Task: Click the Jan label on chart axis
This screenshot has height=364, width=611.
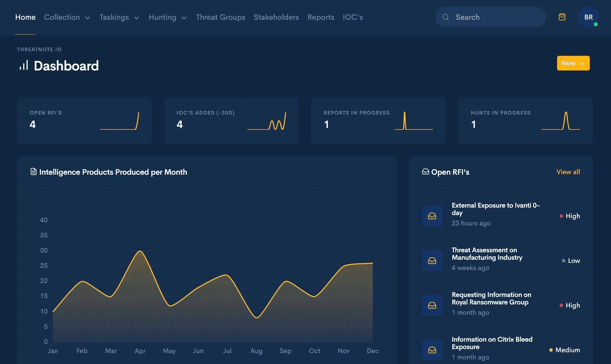Action: coord(53,351)
